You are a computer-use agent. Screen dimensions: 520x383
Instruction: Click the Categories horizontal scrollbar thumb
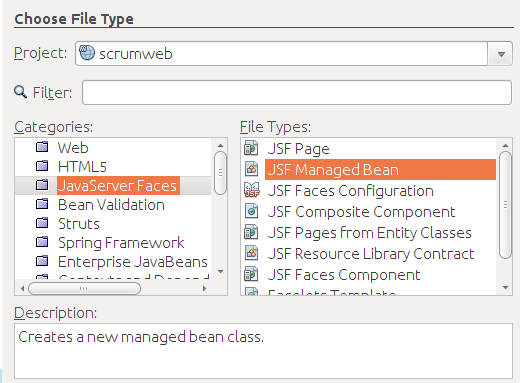pyautogui.click(x=84, y=288)
